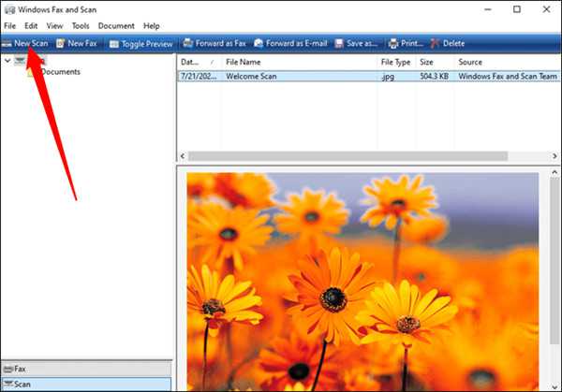Open the Document menu

(x=116, y=26)
